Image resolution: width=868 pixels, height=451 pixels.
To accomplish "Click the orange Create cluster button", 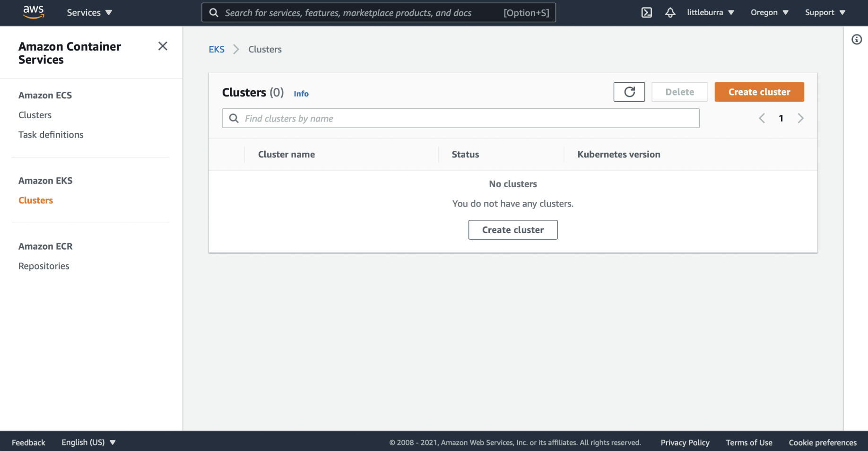I will (759, 92).
